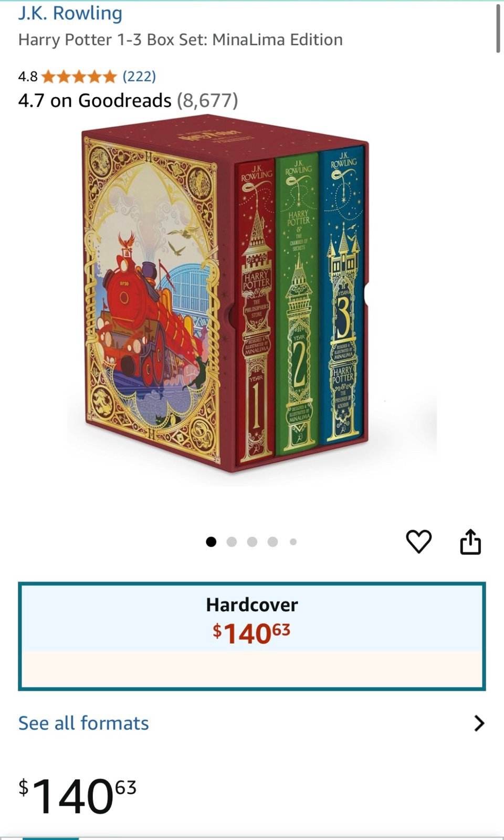Screen dimensions: 504x840
Task: View the 222 customer reviews
Action: 139,77
